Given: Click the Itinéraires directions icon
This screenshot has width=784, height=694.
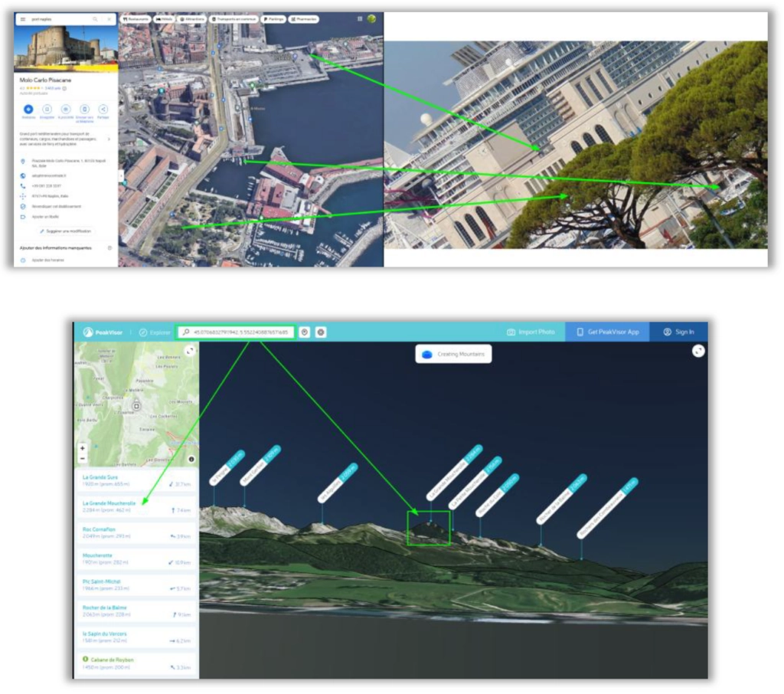Looking at the screenshot, I should 28,110.
